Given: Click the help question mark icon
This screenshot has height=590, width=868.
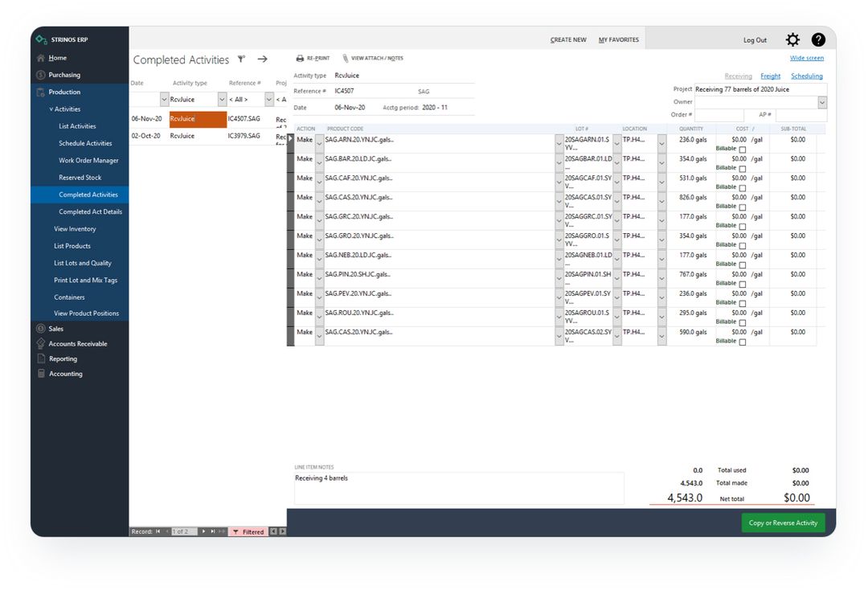Looking at the screenshot, I should pyautogui.click(x=818, y=39).
